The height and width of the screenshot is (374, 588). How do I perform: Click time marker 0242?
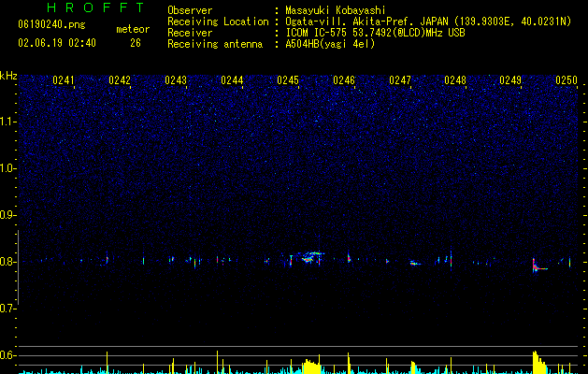[120, 80]
